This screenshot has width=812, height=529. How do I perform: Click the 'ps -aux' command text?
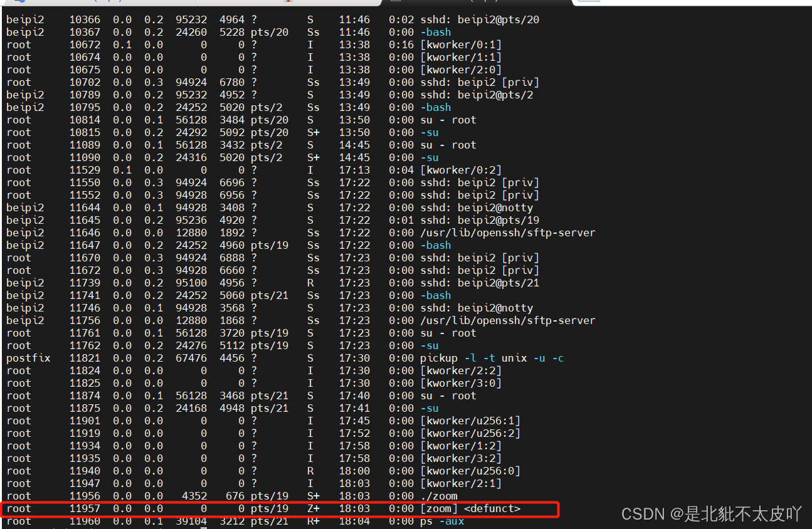[x=442, y=521]
